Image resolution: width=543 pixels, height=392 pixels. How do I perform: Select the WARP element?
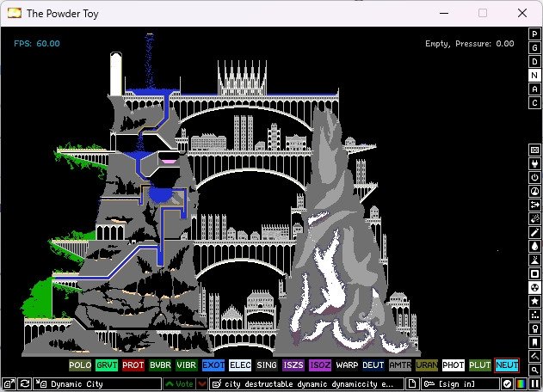pos(347,365)
